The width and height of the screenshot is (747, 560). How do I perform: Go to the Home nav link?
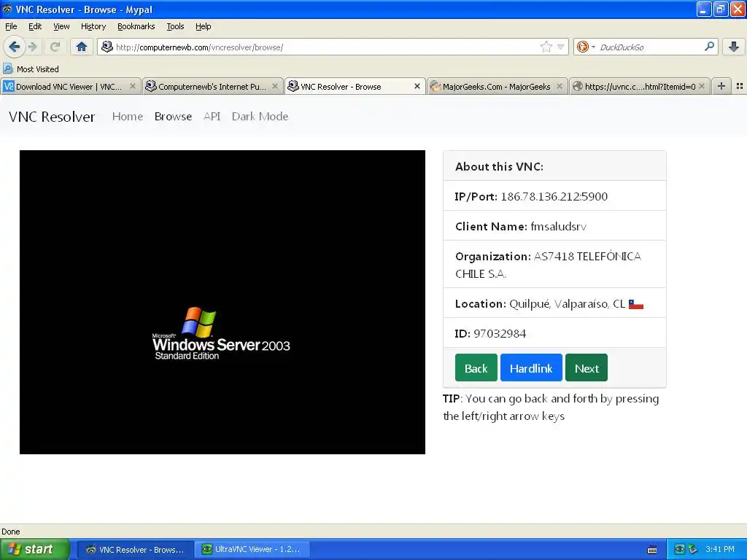[x=127, y=116]
